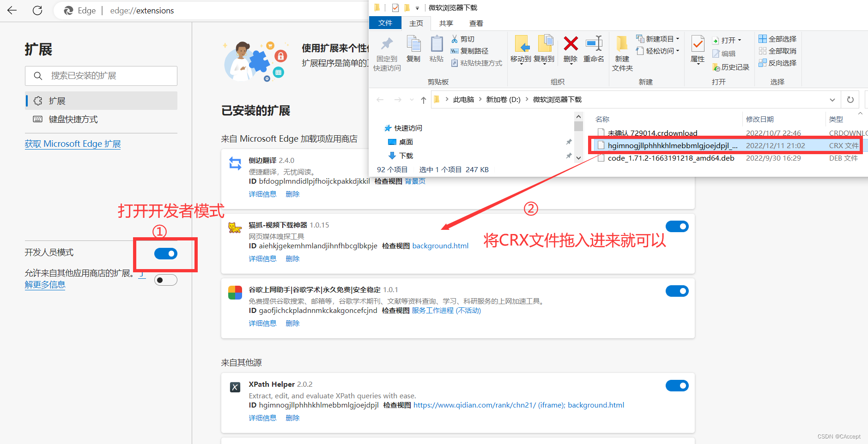
Task: Click the 复制到 folder icon
Action: coord(545,43)
